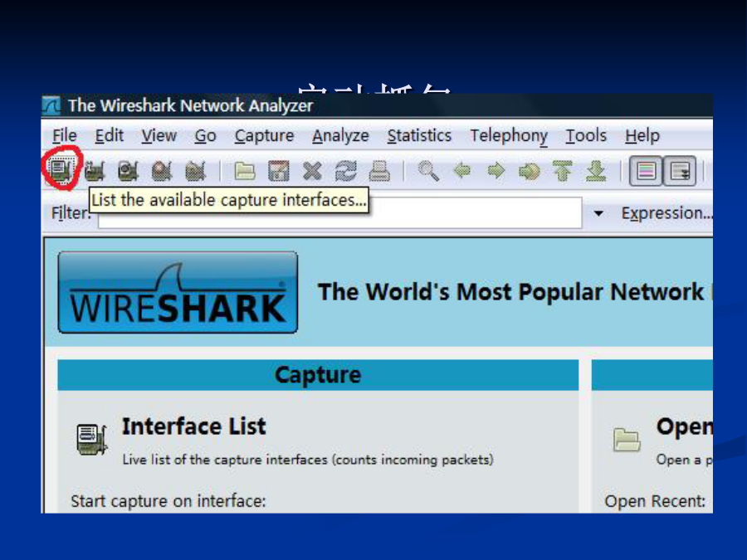This screenshot has width=747, height=560.
Task: Click the Open link in Files section
Action: click(x=685, y=426)
